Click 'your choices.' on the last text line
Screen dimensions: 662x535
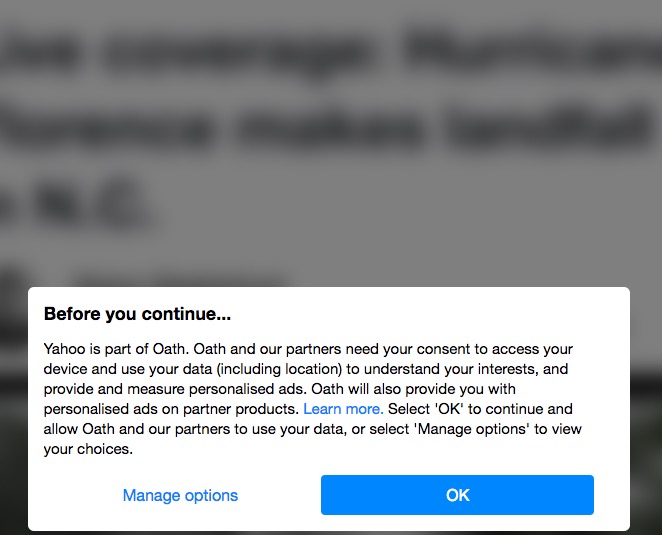(x=88, y=449)
